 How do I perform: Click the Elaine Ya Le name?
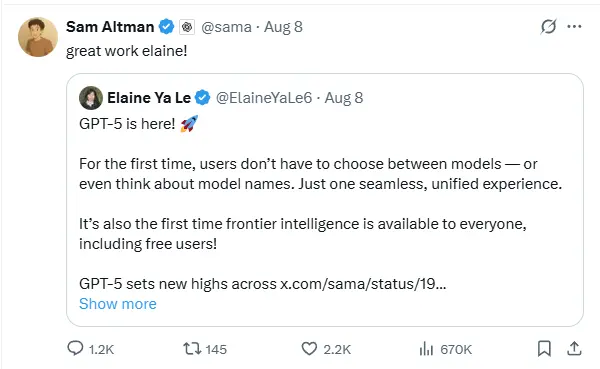[149, 98]
